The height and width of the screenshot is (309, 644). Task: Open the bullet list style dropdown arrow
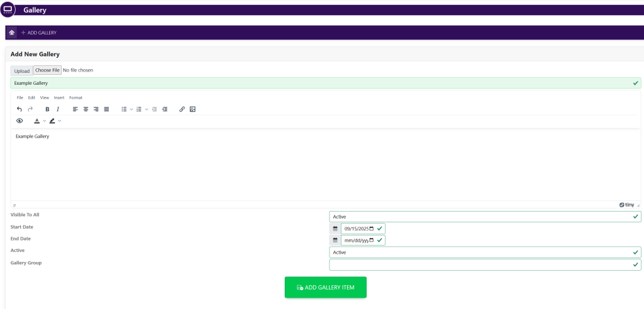pos(131,109)
